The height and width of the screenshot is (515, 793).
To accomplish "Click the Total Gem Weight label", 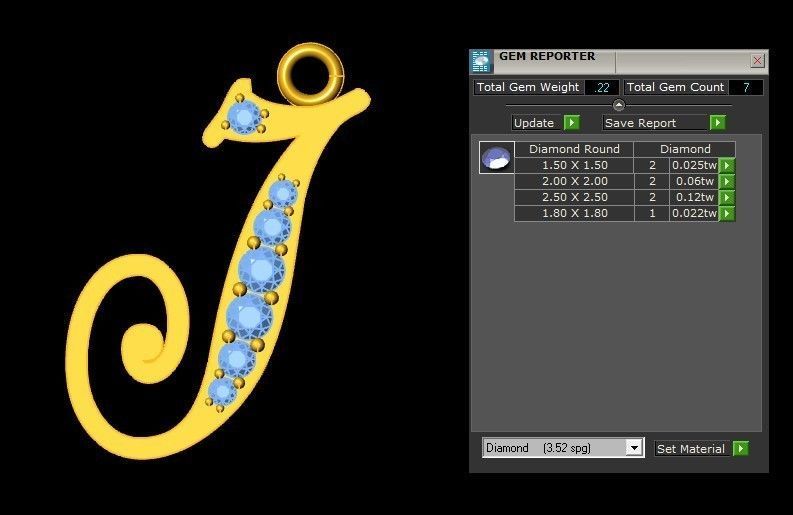I will tap(528, 87).
